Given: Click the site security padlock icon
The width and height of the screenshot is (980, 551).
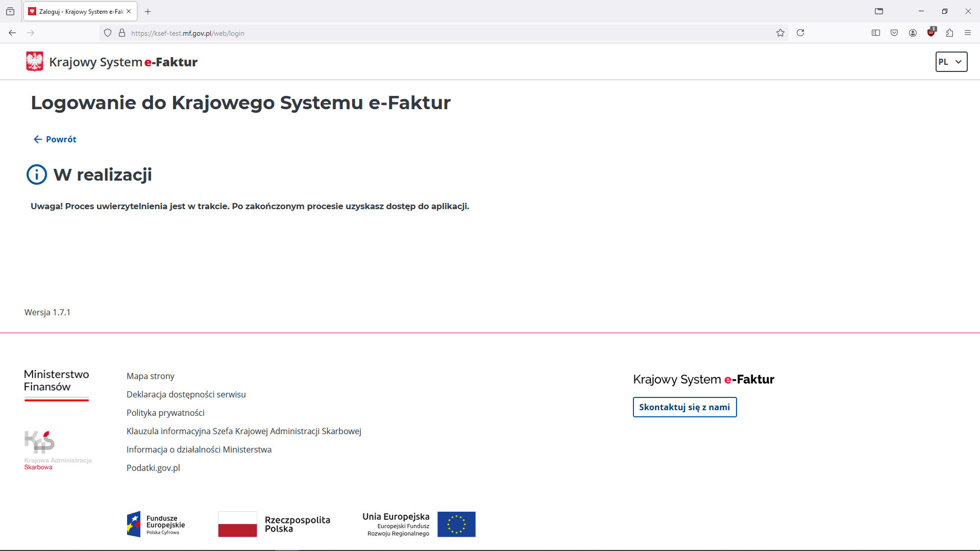Looking at the screenshot, I should point(122,33).
